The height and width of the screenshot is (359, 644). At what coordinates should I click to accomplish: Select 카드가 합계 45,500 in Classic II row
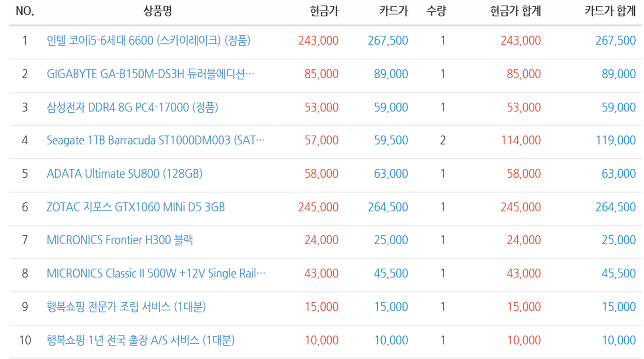(x=619, y=273)
